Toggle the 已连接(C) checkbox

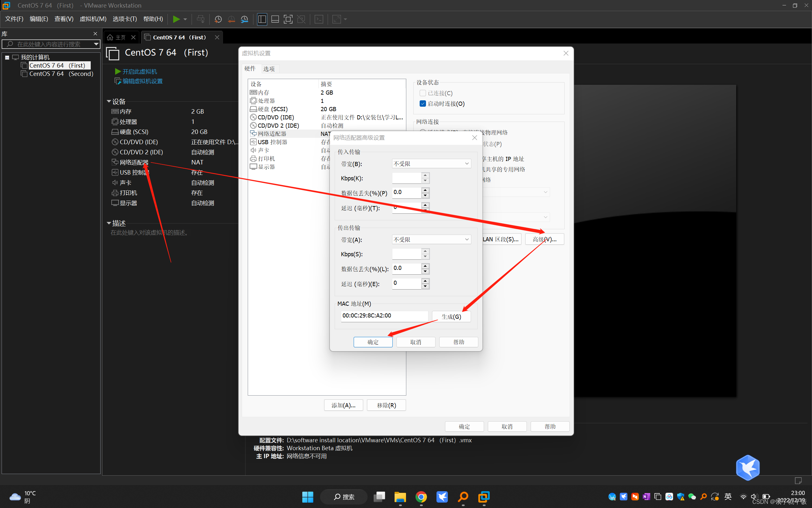click(x=423, y=93)
